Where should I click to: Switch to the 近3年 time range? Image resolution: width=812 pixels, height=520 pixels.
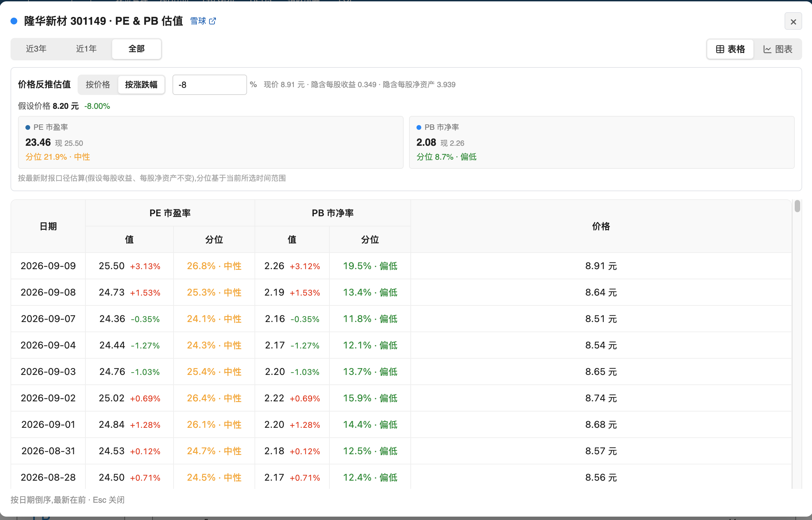pyautogui.click(x=36, y=49)
